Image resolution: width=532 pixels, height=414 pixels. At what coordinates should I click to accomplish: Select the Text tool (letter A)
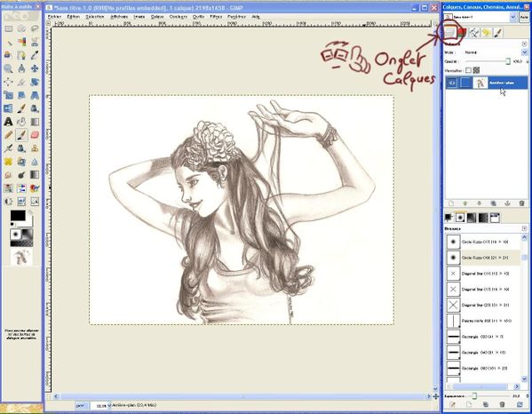9,122
